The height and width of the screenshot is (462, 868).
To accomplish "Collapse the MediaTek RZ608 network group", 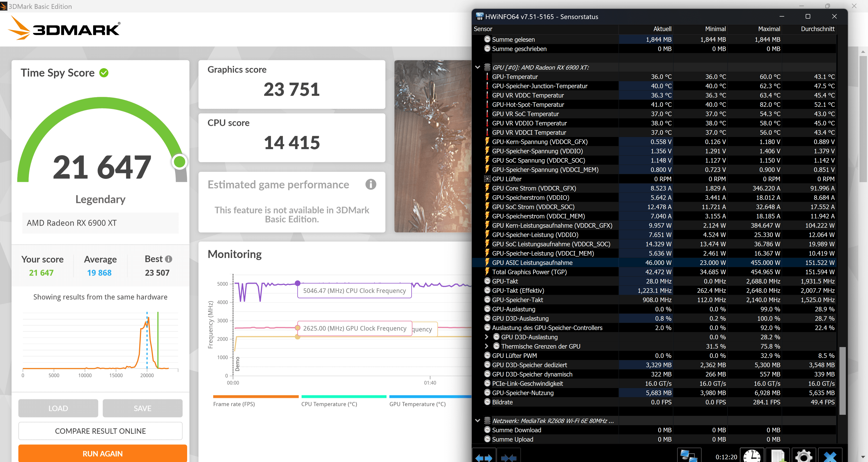I will click(x=477, y=421).
